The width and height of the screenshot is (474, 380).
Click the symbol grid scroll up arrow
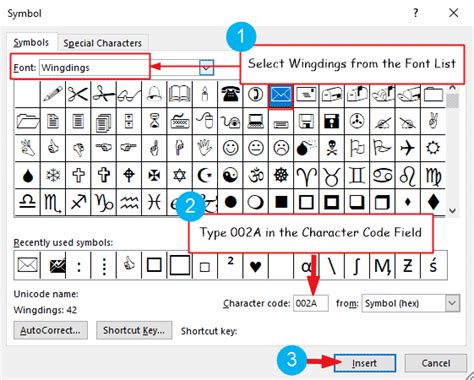click(452, 87)
